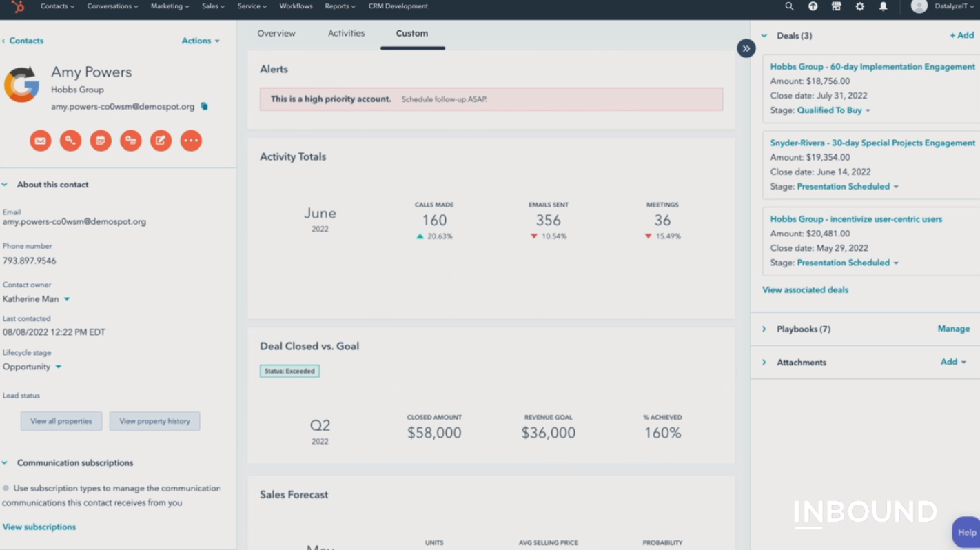Open the Service menu

click(x=252, y=6)
